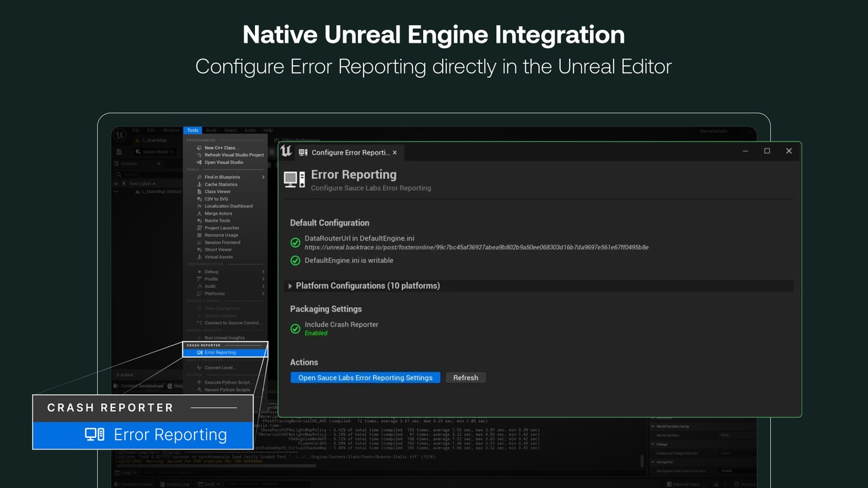Image resolution: width=868 pixels, height=488 pixels.
Task: Open Session Frontend
Action: click(225, 243)
